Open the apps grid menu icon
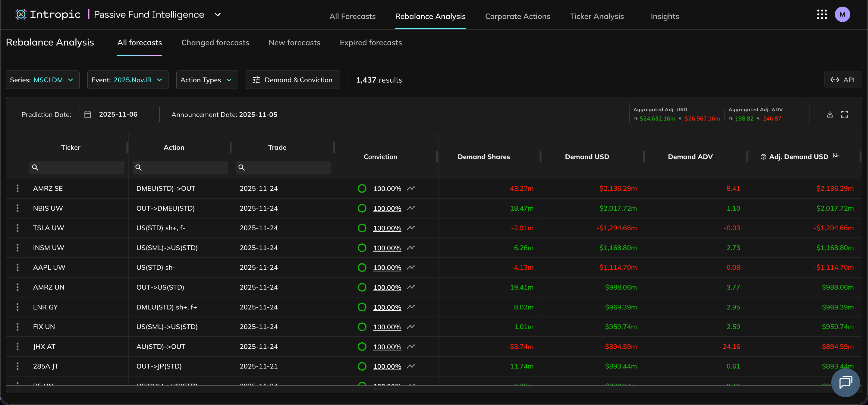This screenshot has width=868, height=405. point(822,14)
